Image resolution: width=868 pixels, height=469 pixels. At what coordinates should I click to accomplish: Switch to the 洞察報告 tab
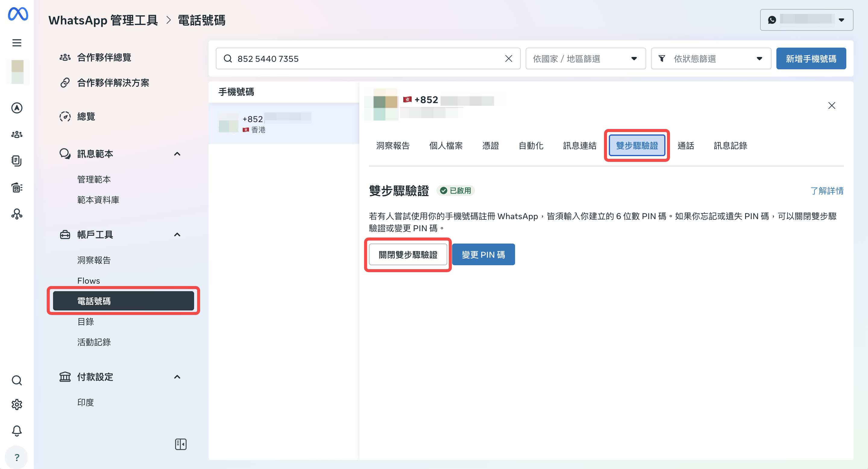pos(393,146)
